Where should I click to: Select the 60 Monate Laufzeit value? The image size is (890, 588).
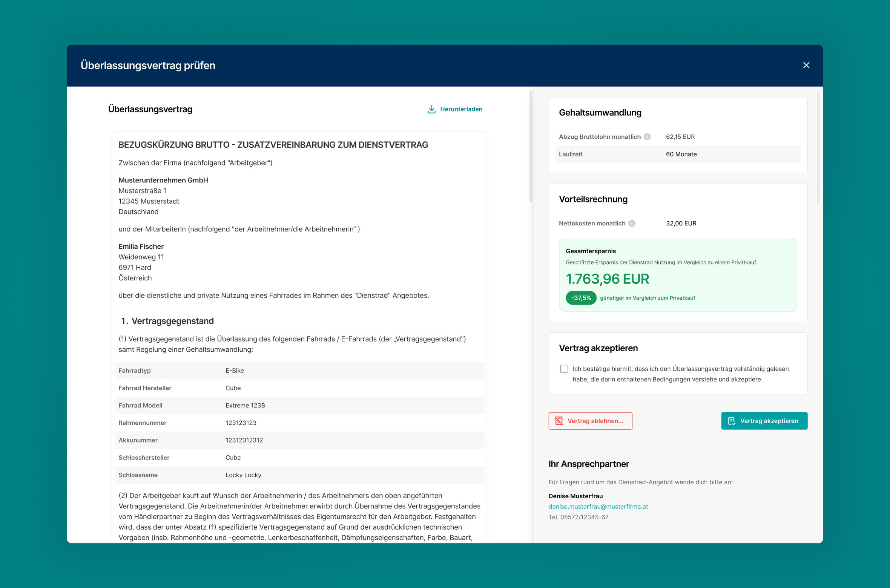(681, 154)
